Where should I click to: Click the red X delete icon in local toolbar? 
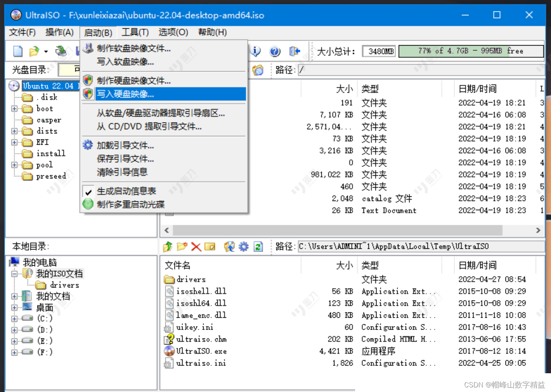click(x=196, y=247)
